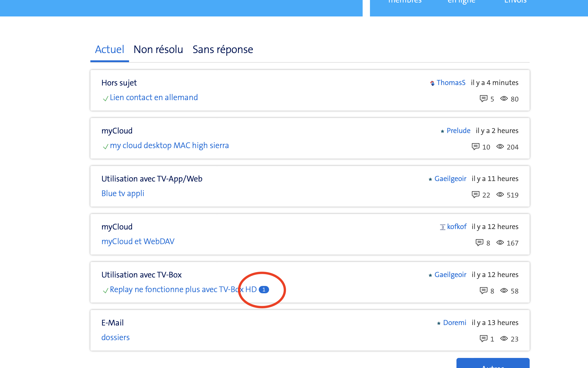Open the dossiers thread under E-Mail
Screen dimensions: 588x368
click(x=116, y=337)
